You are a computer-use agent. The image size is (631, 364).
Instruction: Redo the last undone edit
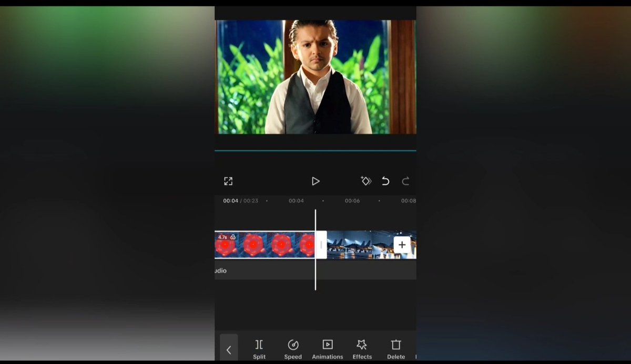point(405,181)
